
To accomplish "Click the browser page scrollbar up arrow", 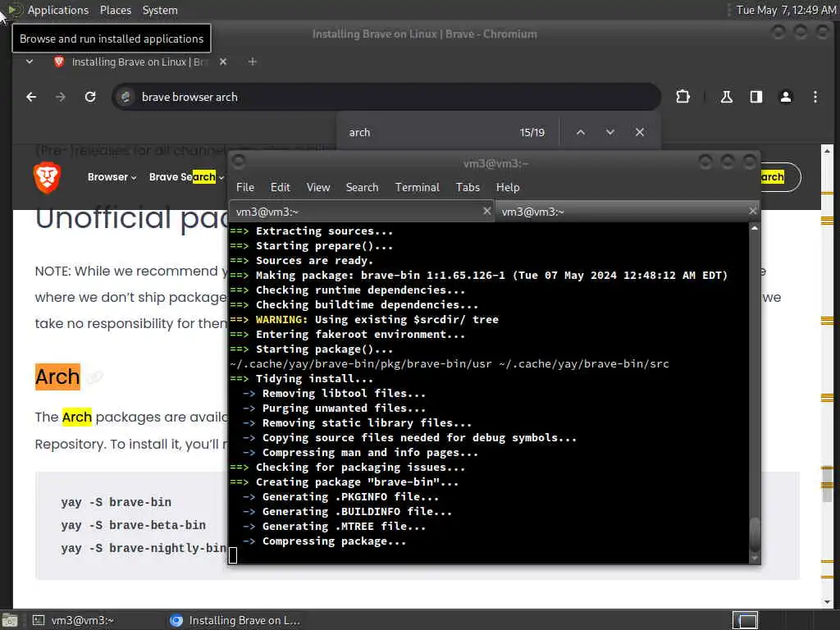I will pyautogui.click(x=827, y=151).
